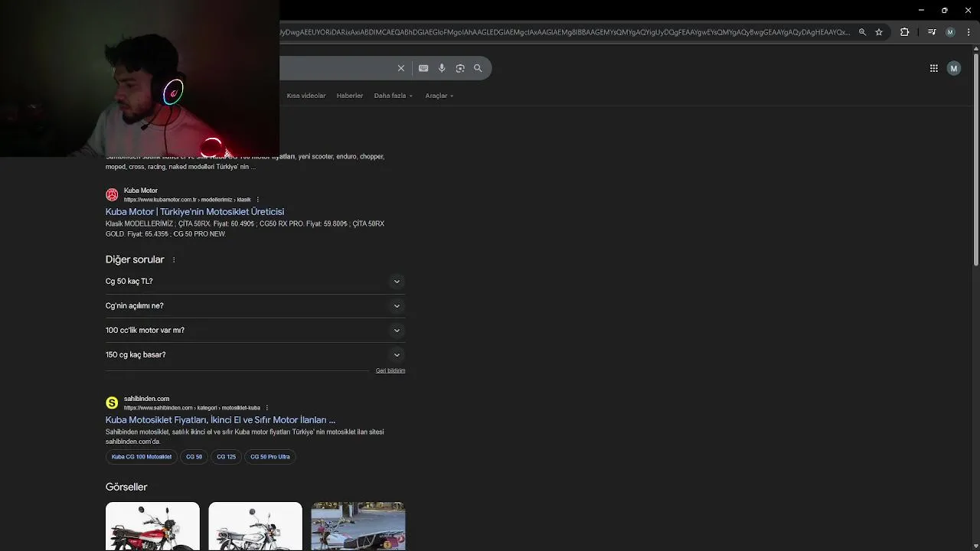Open the red motorcycle image thumbnail

152,527
